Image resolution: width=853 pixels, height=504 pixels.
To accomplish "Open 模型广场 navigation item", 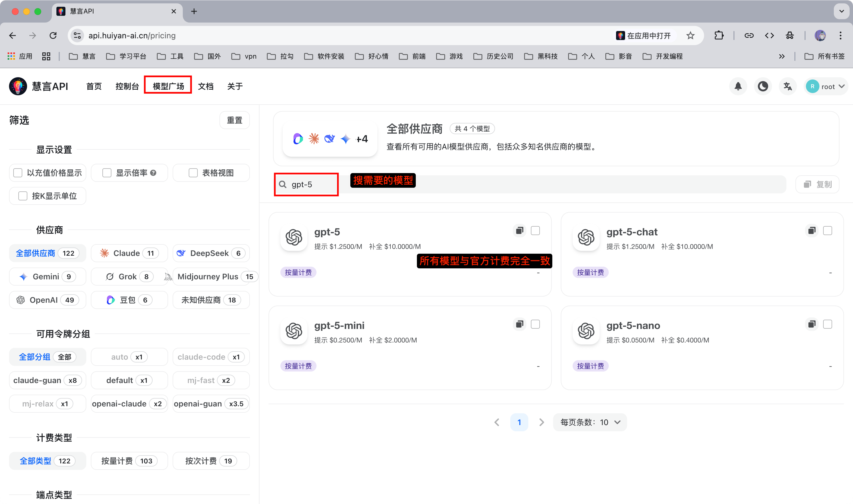I will 168,86.
